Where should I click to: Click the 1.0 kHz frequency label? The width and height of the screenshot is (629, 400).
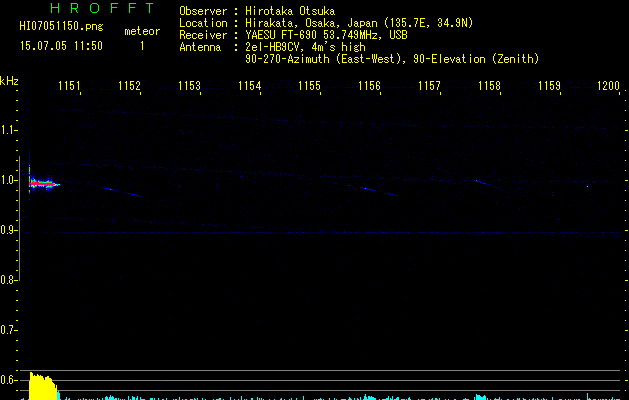tap(8, 180)
